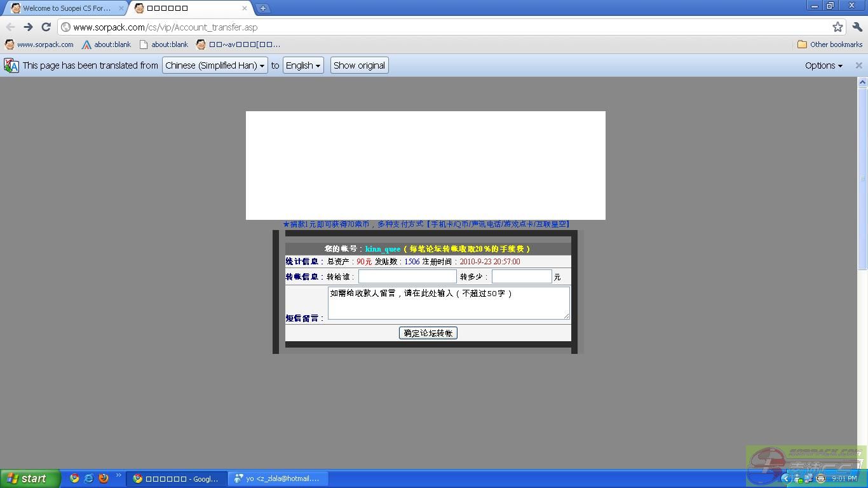Switch to Welcome to Suopei CS Forum tab
This screenshot has width=868, height=488.
pos(67,8)
